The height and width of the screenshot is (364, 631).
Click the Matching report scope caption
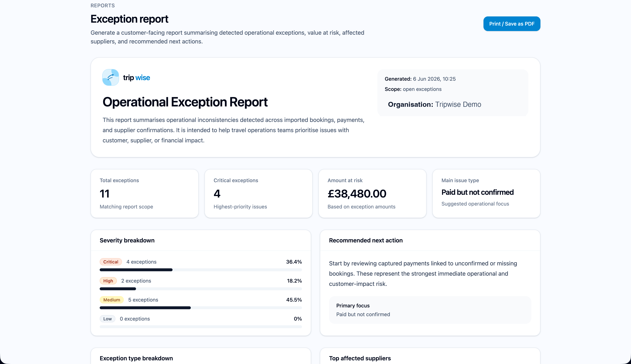pos(126,207)
